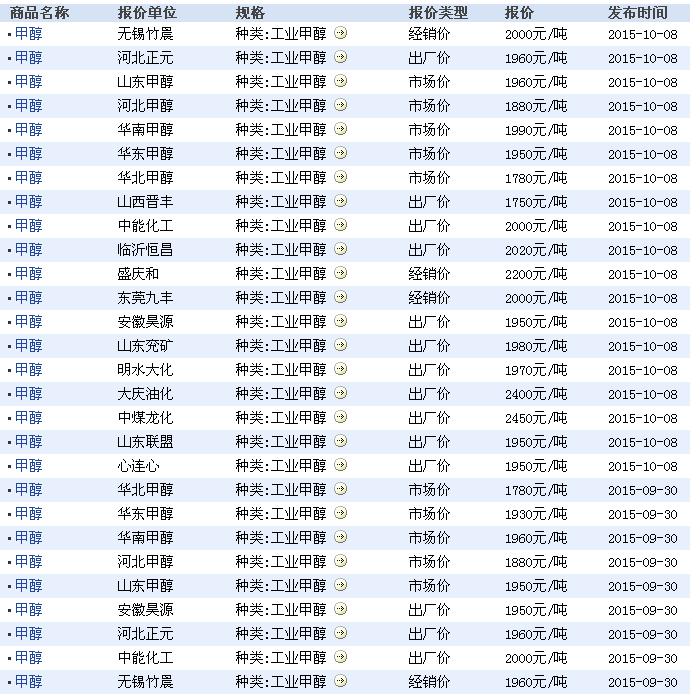Screen dimensions: 694x695
Task: Click the 商品名称 column header
Action: coord(39,13)
